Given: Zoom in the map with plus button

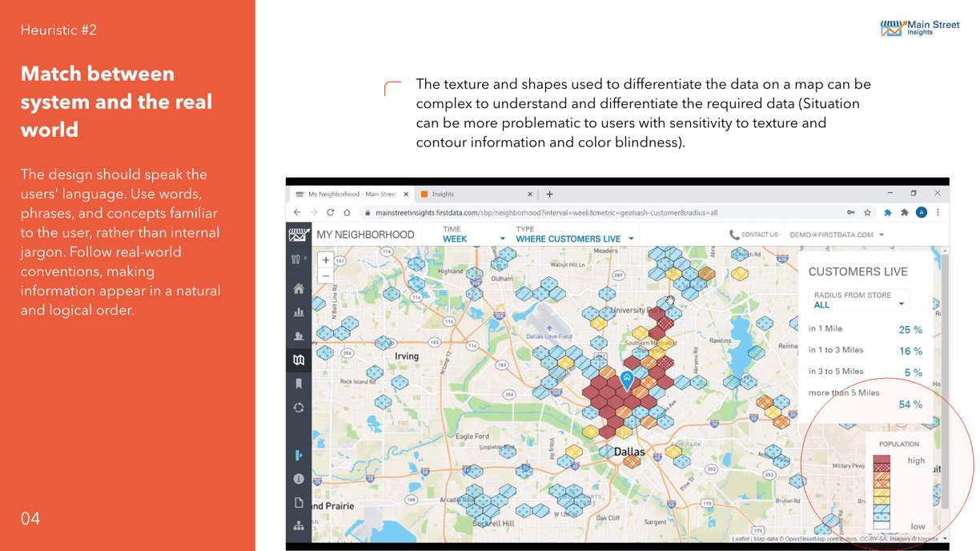Looking at the screenshot, I should 326,260.
